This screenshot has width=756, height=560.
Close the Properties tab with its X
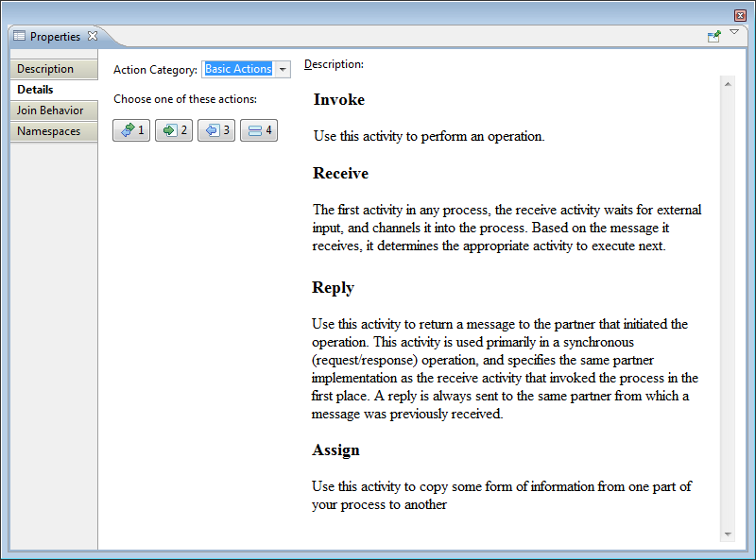[93, 36]
